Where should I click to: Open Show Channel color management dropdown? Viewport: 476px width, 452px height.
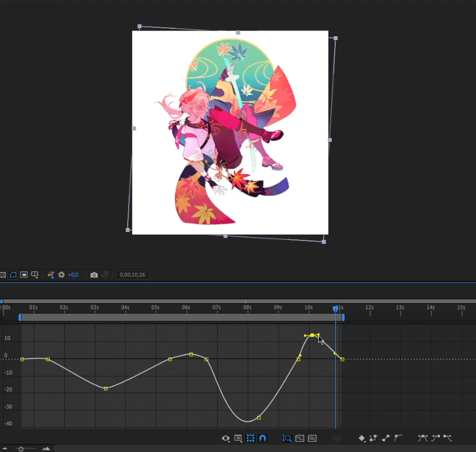point(51,275)
